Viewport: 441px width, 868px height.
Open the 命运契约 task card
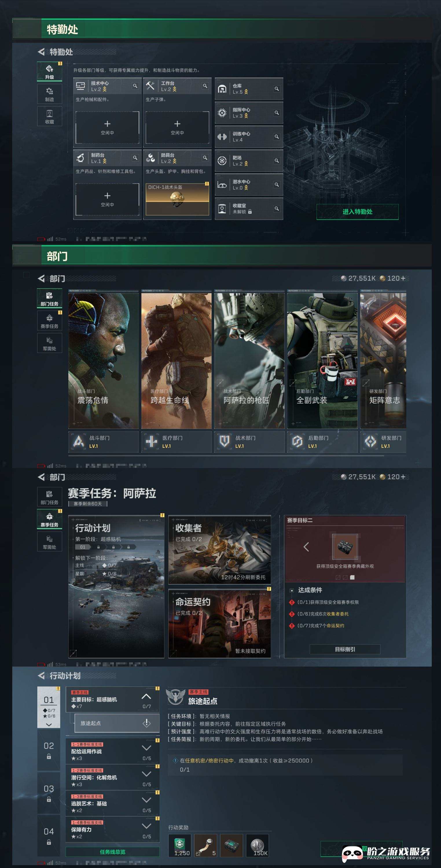220,624
